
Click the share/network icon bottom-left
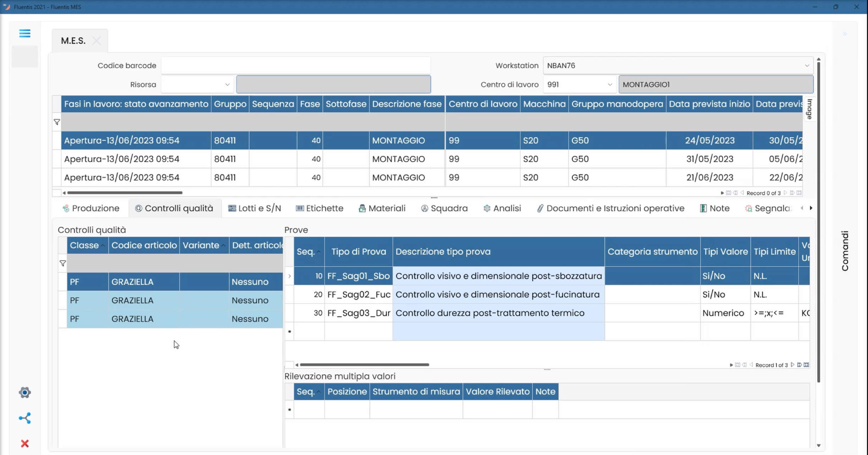(24, 418)
